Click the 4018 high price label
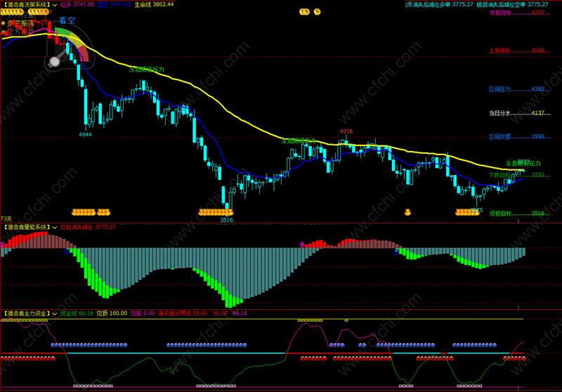 pyautogui.click(x=346, y=131)
